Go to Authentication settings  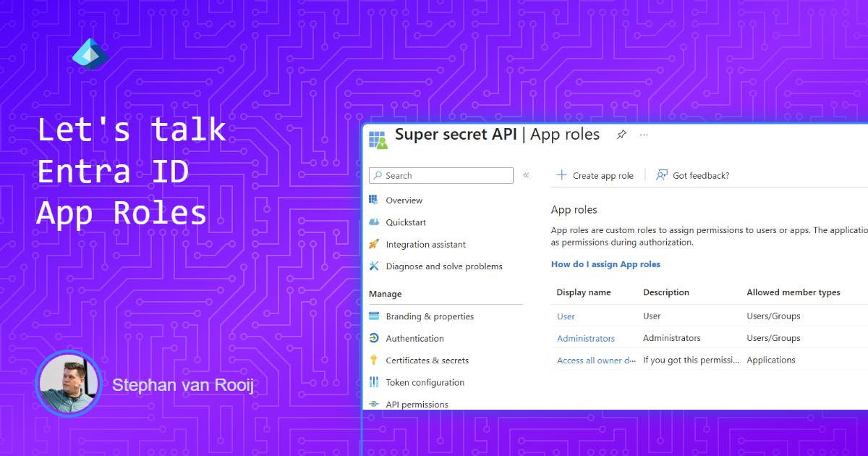coord(415,338)
